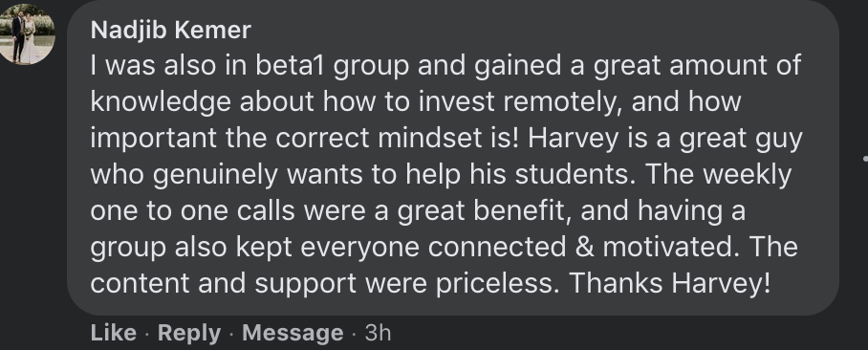
Task: Reply to Nadjib Kemer's comment
Action: coord(188,333)
